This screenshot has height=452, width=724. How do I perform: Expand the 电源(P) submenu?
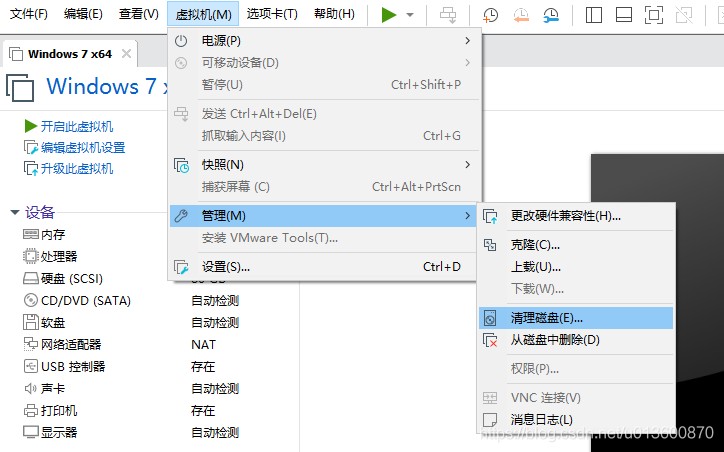tap(324, 41)
